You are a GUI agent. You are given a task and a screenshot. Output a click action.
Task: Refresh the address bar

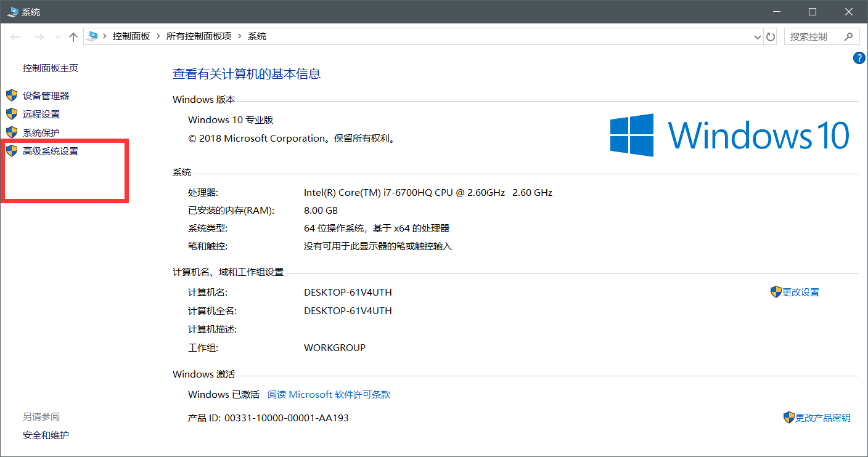click(x=771, y=37)
